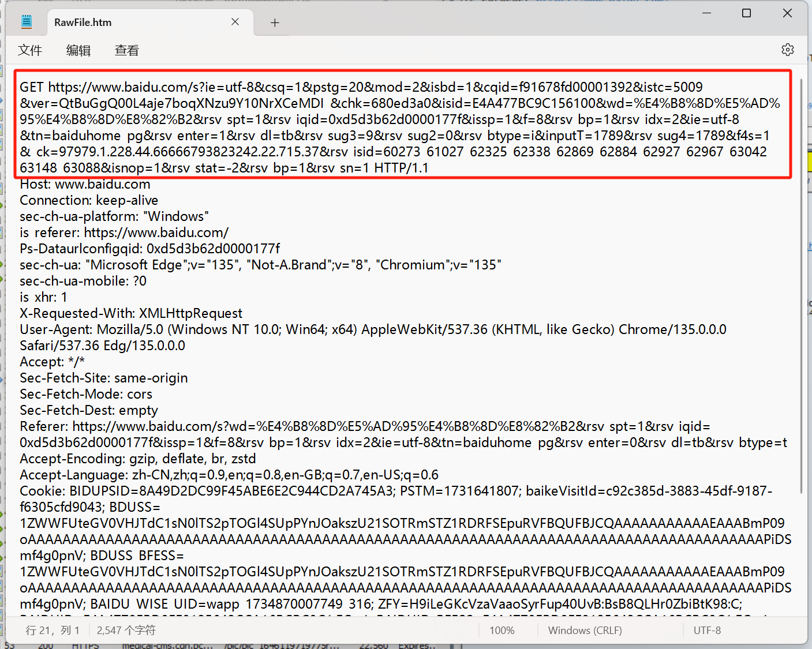This screenshot has height=649, width=812.
Task: Click the UTF-8 encoding indicator
Action: 707,630
